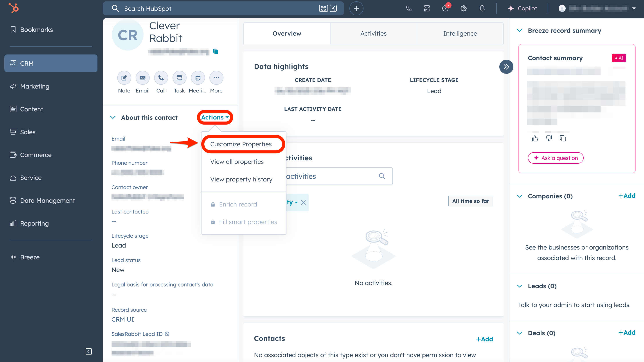Collapse the About this contact section
Screen dimensions: 644x362
[113, 117]
